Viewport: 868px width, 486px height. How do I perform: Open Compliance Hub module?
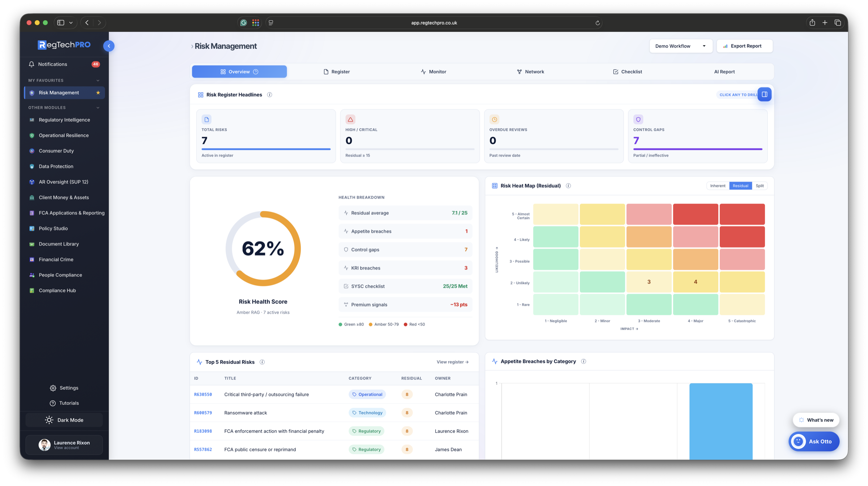64,291
